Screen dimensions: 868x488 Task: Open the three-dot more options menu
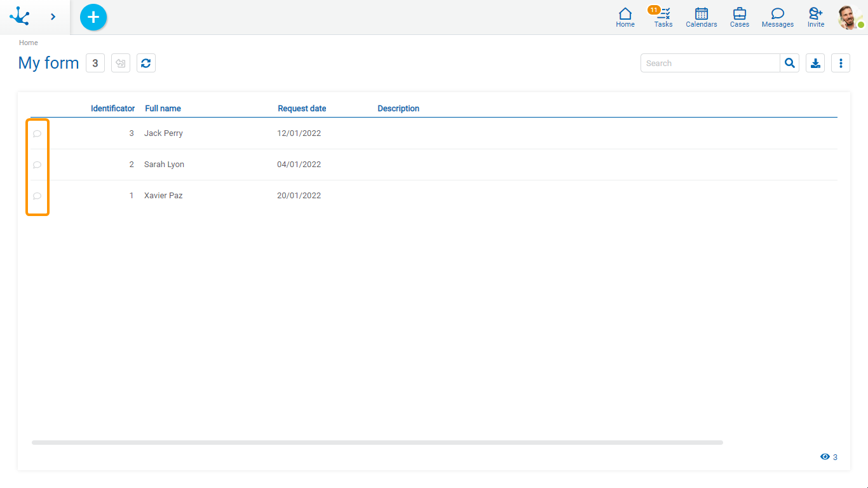coord(841,63)
